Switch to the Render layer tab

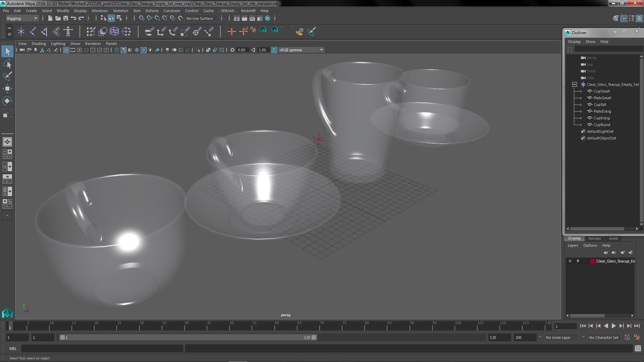(x=594, y=238)
